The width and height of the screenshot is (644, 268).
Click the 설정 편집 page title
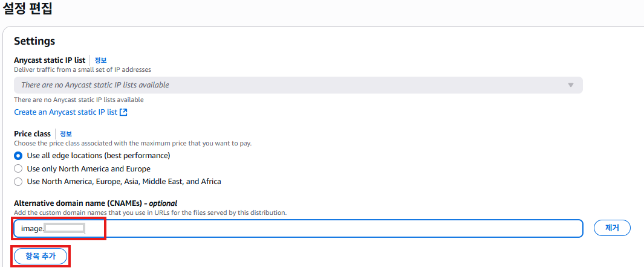tap(28, 8)
